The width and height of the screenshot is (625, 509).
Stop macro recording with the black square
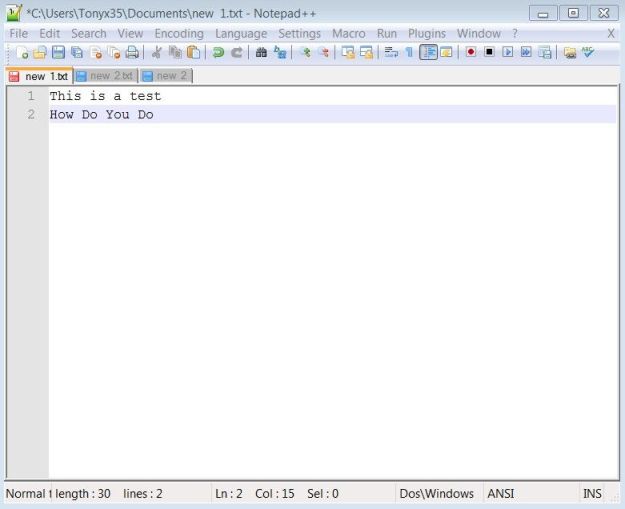tap(489, 52)
